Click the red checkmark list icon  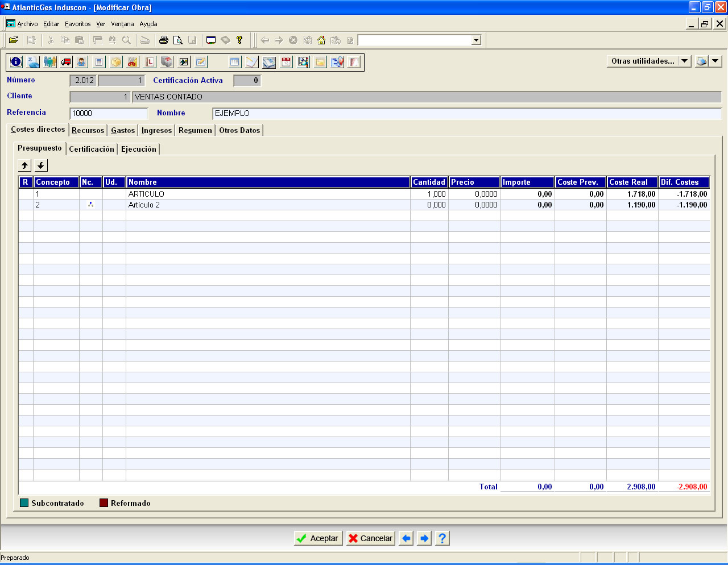click(x=337, y=62)
